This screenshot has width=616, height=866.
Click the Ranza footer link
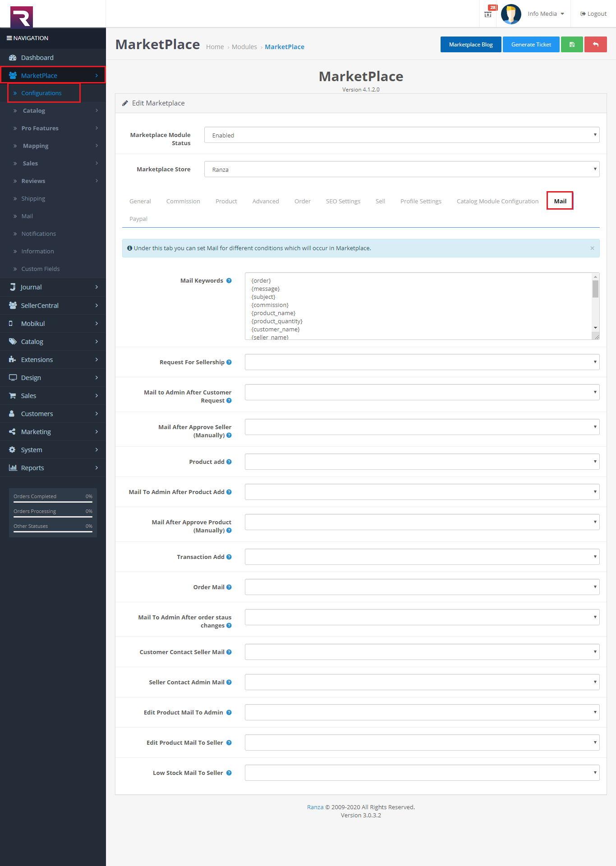pos(315,807)
